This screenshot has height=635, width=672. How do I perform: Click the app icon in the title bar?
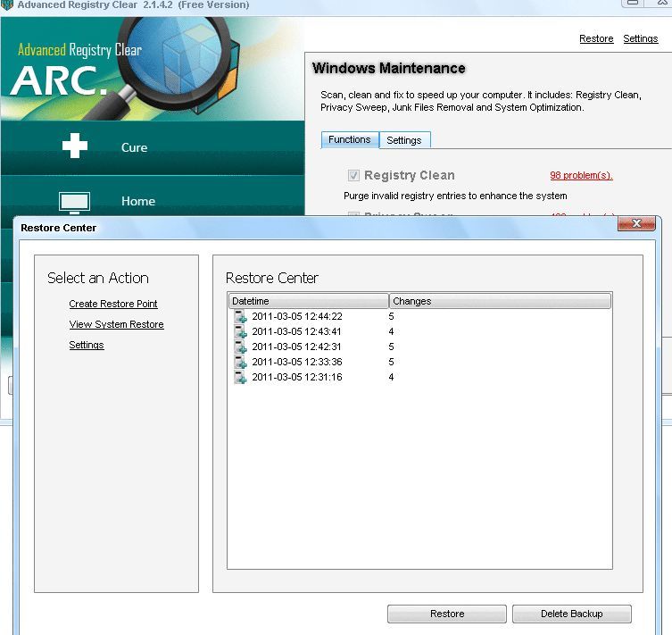7,5
